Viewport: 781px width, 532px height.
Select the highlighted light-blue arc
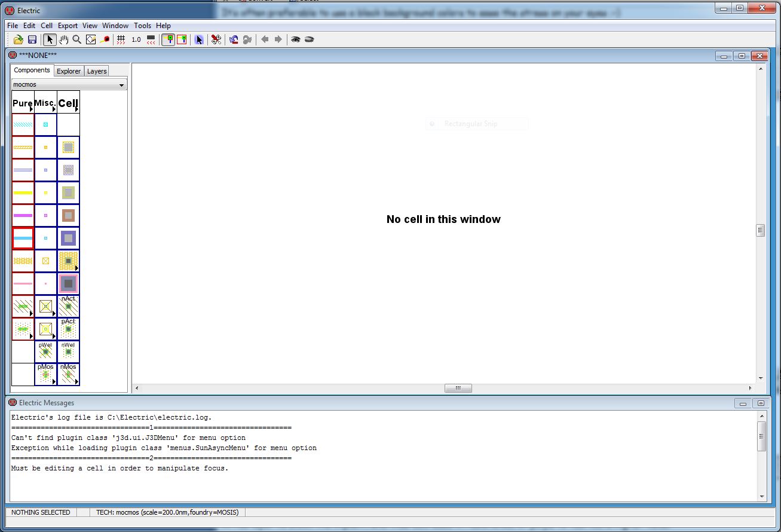[23, 239]
